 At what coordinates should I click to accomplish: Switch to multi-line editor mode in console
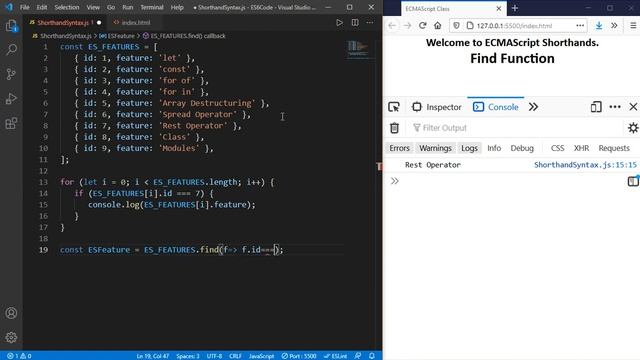coord(633,181)
